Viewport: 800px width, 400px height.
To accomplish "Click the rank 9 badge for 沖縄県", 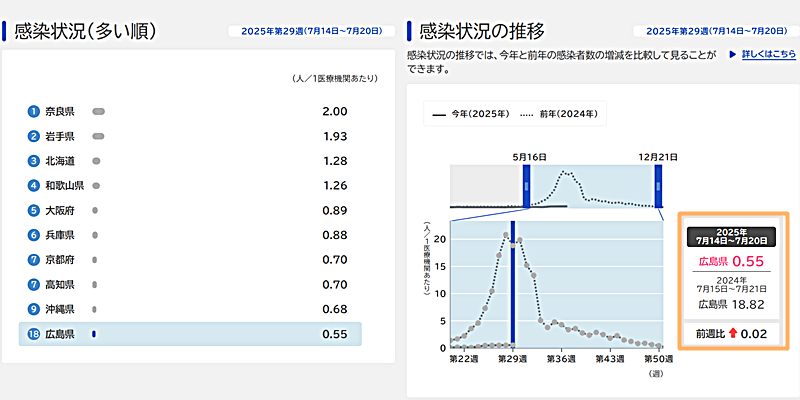I will pyautogui.click(x=33, y=309).
